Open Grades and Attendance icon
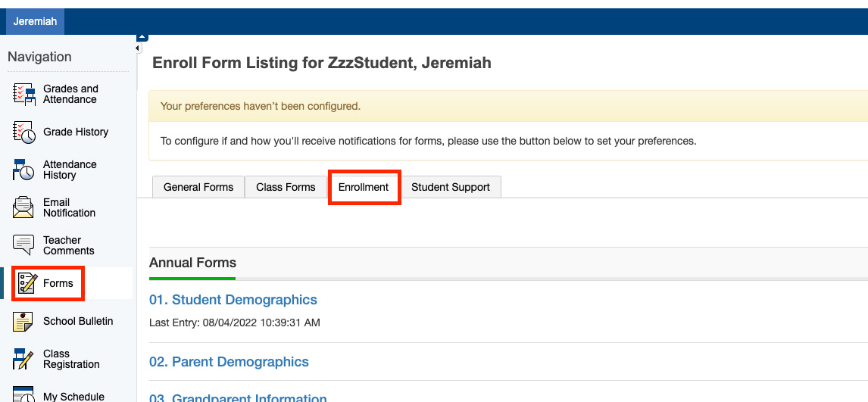The height and width of the screenshot is (402, 868). pyautogui.click(x=23, y=94)
